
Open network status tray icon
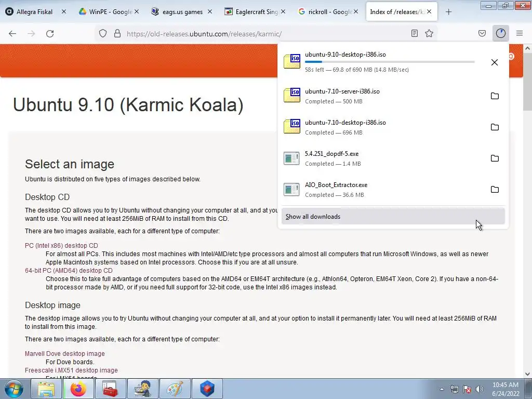point(454,389)
